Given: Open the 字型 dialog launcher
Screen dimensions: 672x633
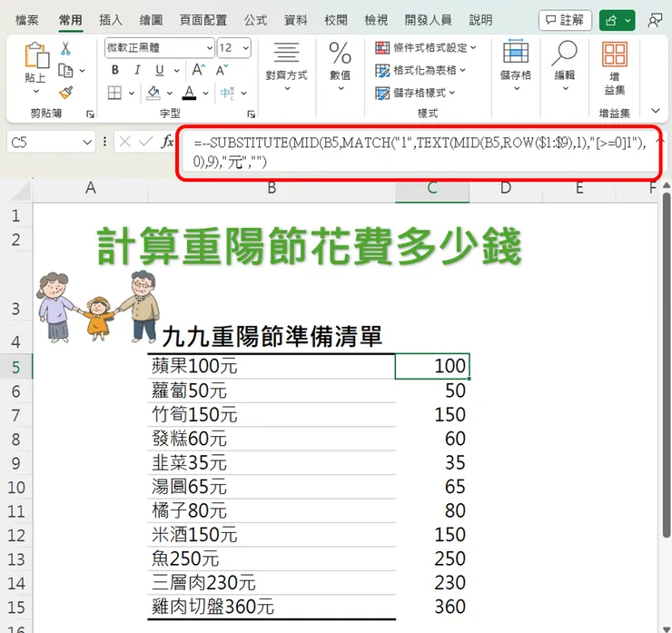Looking at the screenshot, I should tap(252, 114).
